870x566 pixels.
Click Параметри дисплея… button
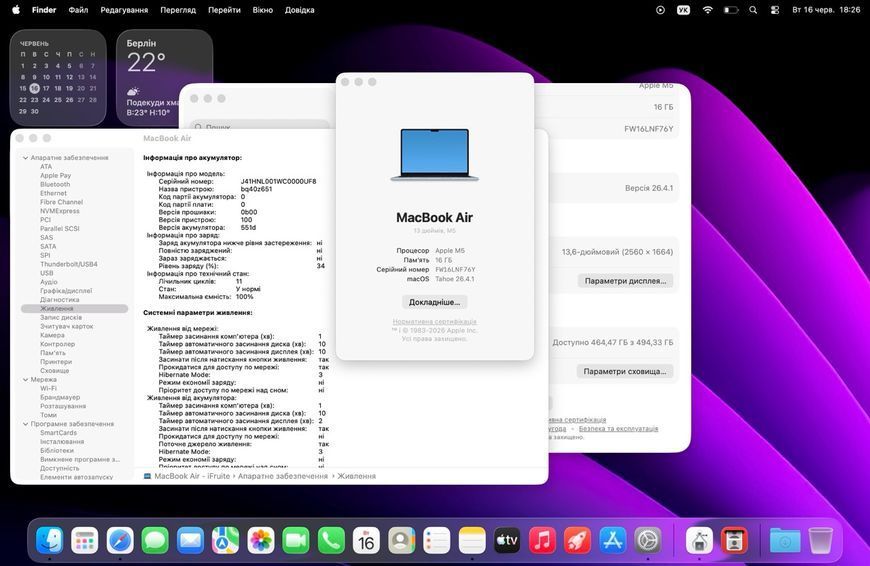click(x=625, y=281)
